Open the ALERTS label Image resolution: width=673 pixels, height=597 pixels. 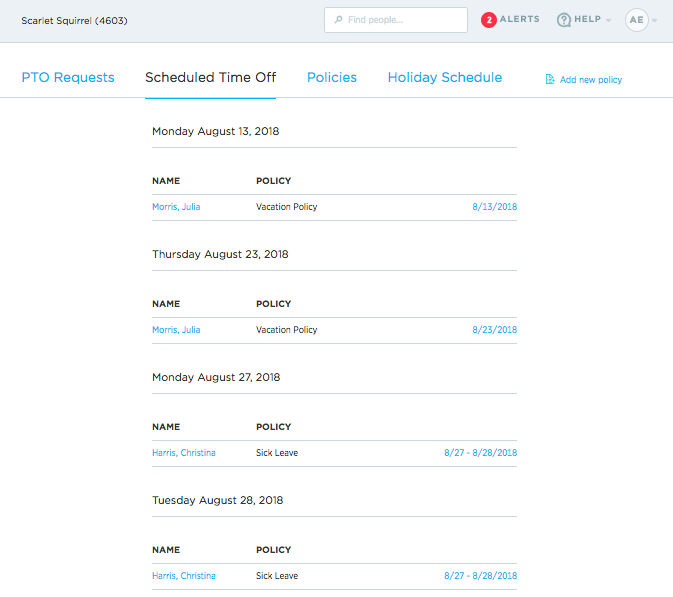(519, 19)
